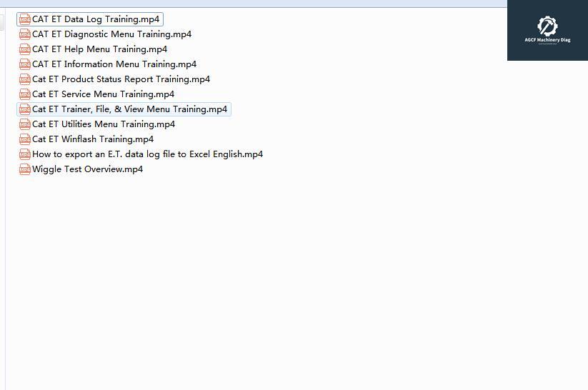Image resolution: width=588 pixels, height=390 pixels.
Task: Select file name Wiggle Test Overview.mp4
Action: coord(87,169)
